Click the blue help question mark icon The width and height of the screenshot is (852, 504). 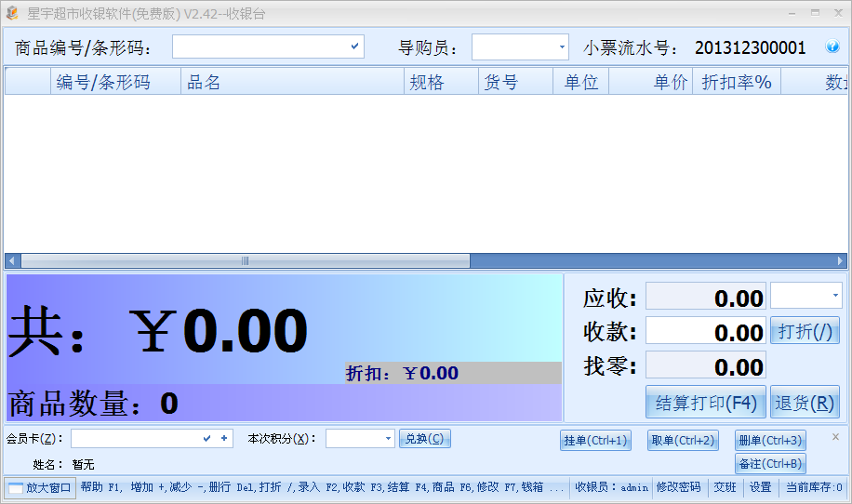pyautogui.click(x=832, y=46)
